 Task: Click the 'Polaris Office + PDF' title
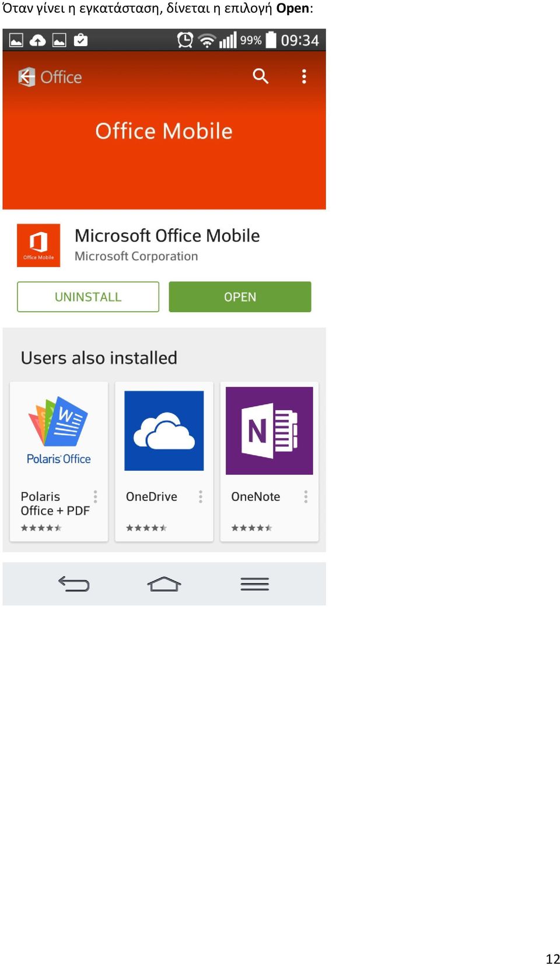pyautogui.click(x=55, y=504)
